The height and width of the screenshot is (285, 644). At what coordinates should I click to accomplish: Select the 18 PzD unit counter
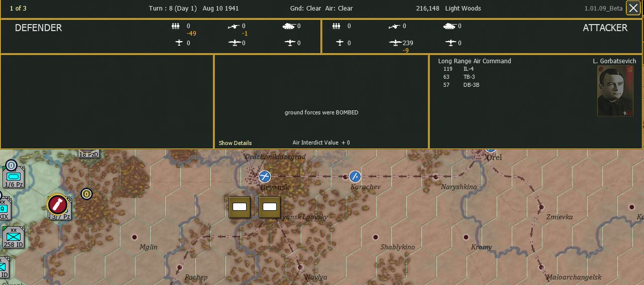click(88, 154)
